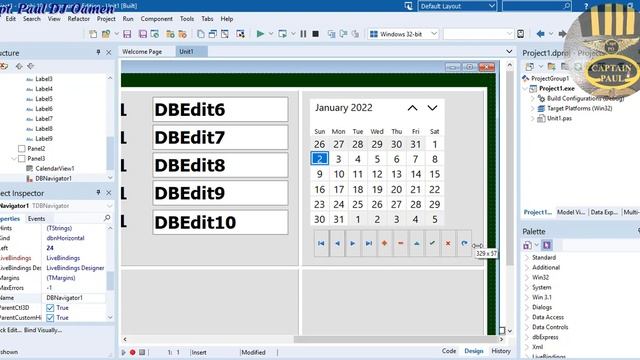This screenshot has width=640, height=360.
Task: Switch to the Events tab in Object Inspector
Action: (x=36, y=219)
